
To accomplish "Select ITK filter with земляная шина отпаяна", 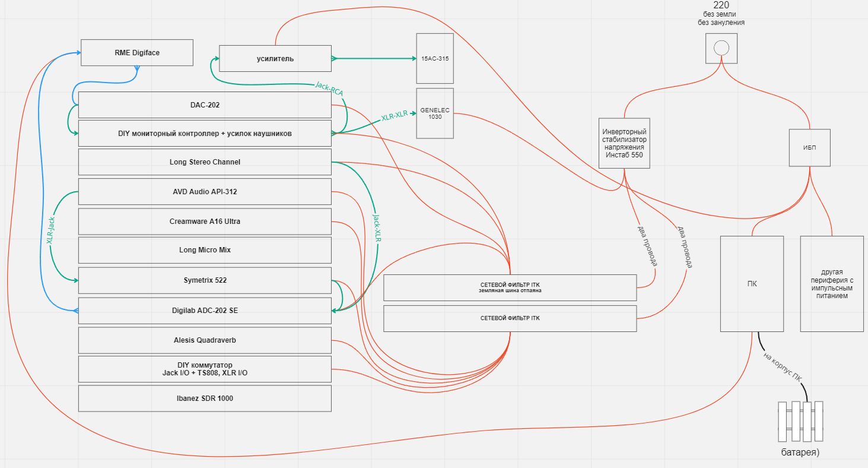I will click(x=510, y=288).
